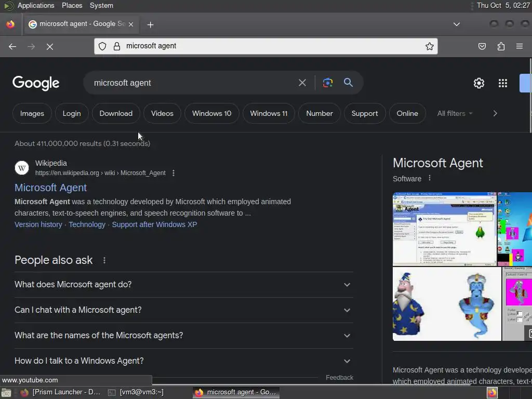The height and width of the screenshot is (399, 532).
Task: Open Wikipedia result options dots
Action: 174,173
